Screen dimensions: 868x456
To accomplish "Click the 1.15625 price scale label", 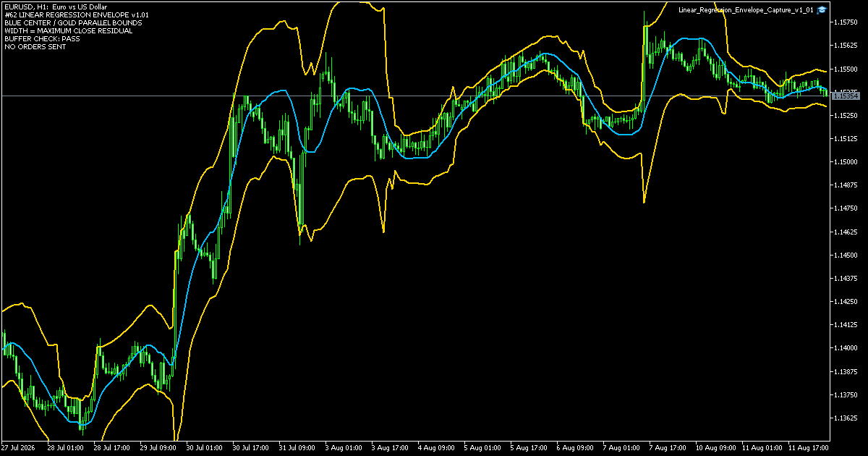I will 846,46.
